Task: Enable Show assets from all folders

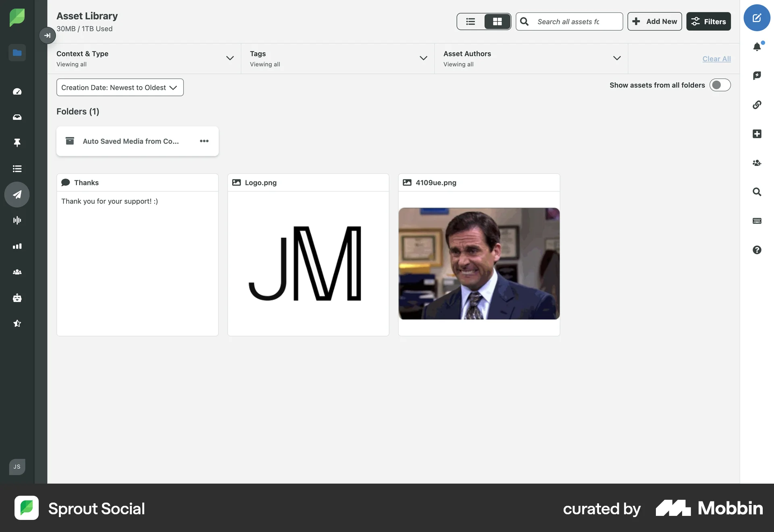Action: click(720, 85)
